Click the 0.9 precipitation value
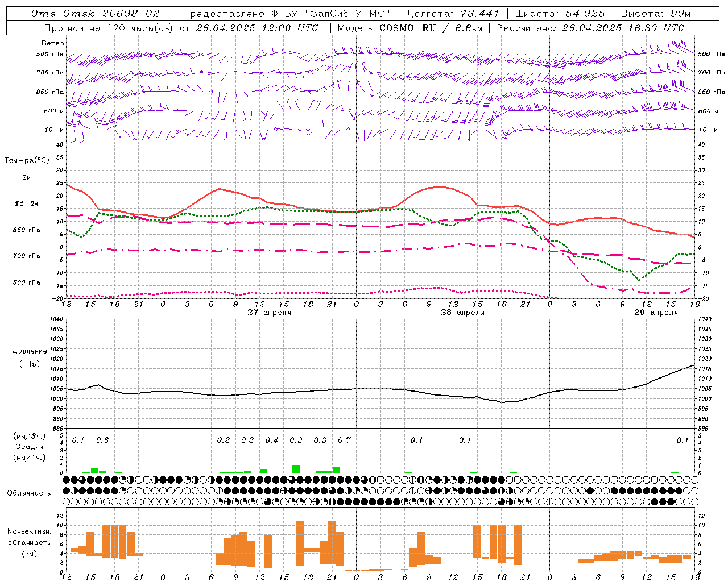This screenshot has height=582, width=728. click(296, 440)
